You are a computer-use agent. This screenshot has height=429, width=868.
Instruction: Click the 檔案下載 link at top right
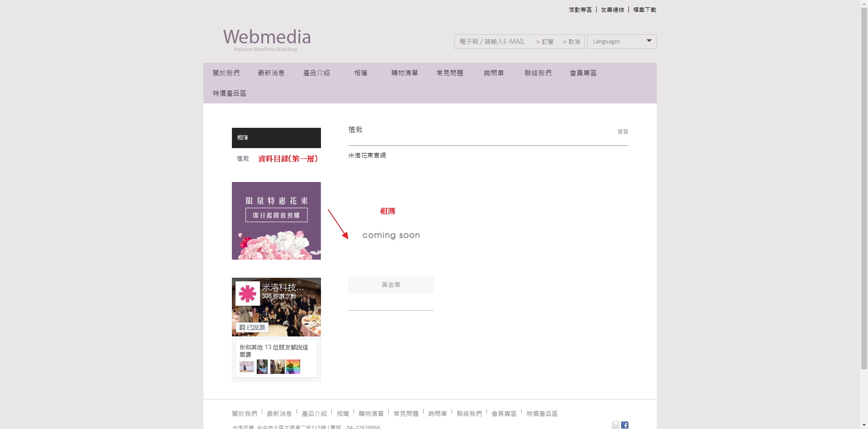[x=644, y=9]
